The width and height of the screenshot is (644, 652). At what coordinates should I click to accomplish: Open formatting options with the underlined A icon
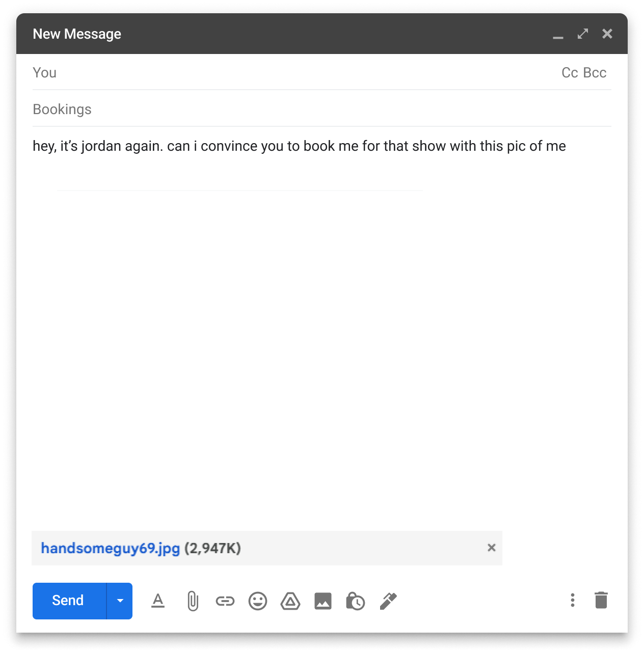coord(157,601)
